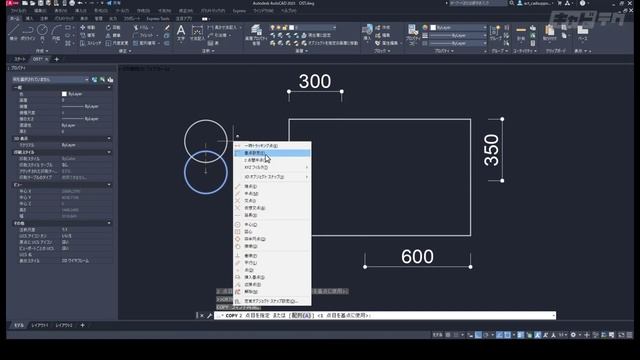The height and width of the screenshot is (360, 640).
Task: Click the Base view (ベース) icon
Action: (582, 32)
